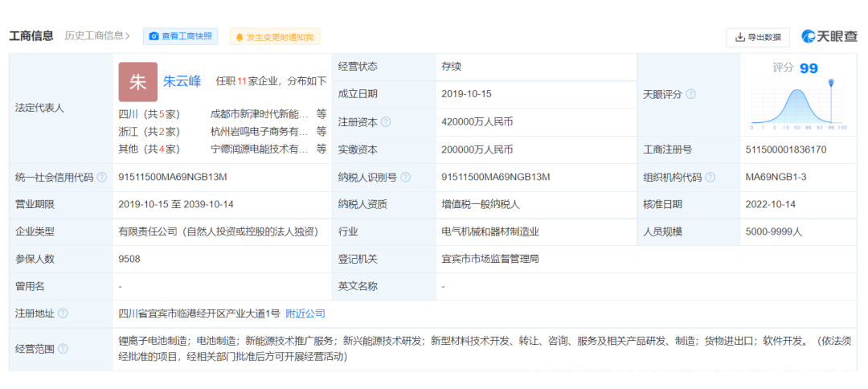Open 附近公司 link

pos(305,313)
